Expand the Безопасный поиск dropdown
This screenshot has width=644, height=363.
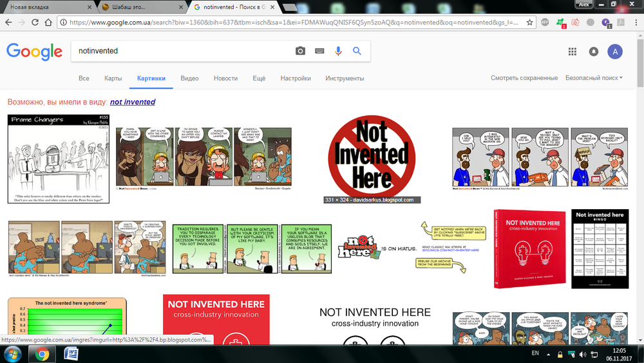(x=594, y=78)
